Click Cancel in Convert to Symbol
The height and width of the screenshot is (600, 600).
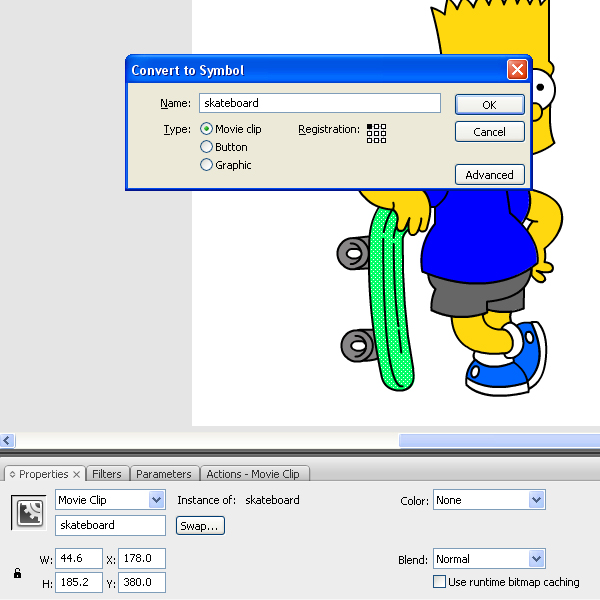[489, 132]
